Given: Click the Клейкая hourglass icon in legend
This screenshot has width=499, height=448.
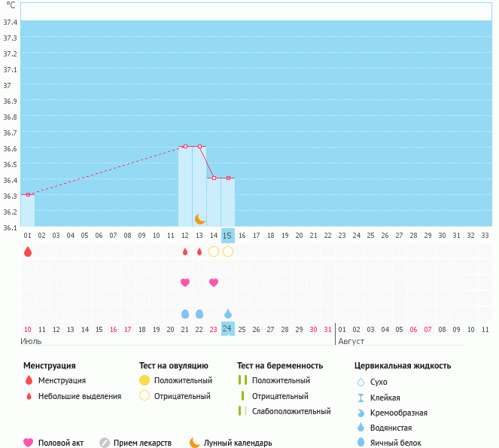Looking at the screenshot, I should [x=361, y=398].
